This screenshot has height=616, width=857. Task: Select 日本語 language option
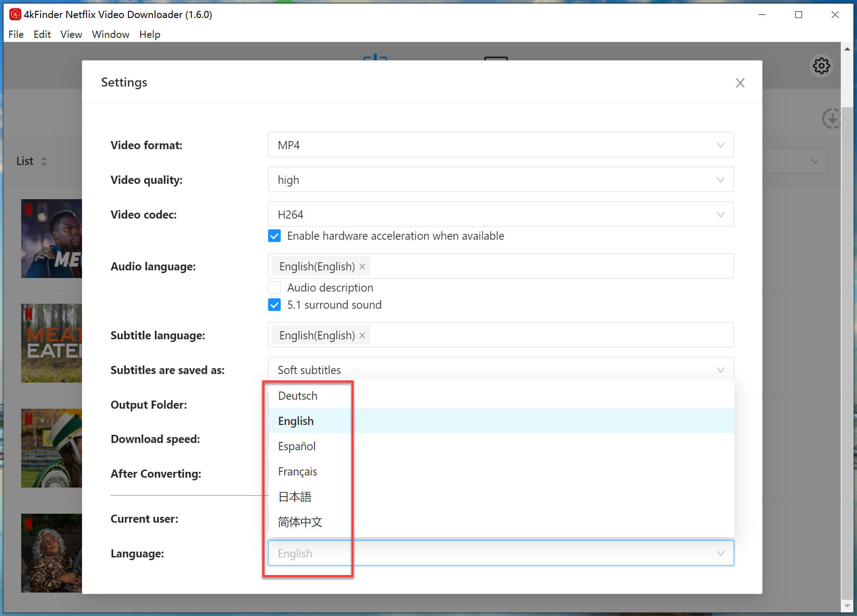coord(501,497)
